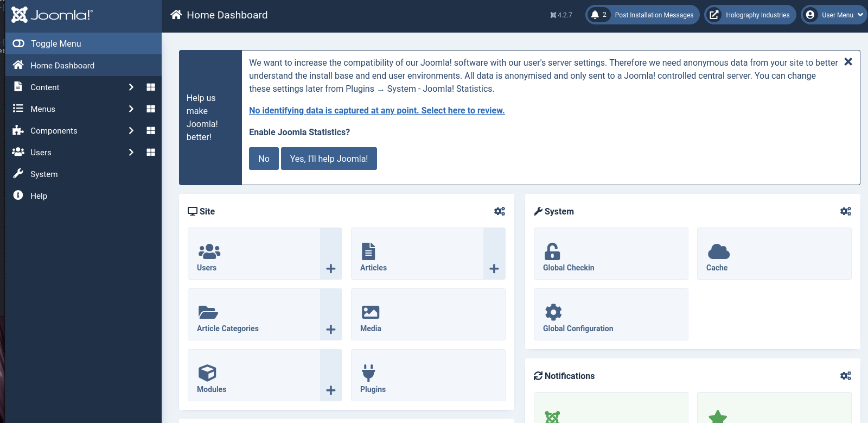Open the Cache tile
868x423 pixels.
pos(774,254)
